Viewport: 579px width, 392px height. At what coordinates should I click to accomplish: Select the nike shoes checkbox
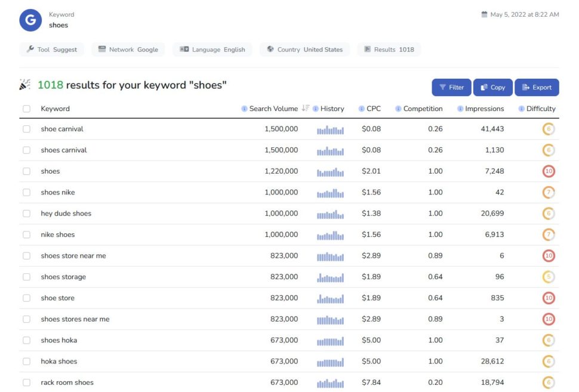(x=27, y=234)
